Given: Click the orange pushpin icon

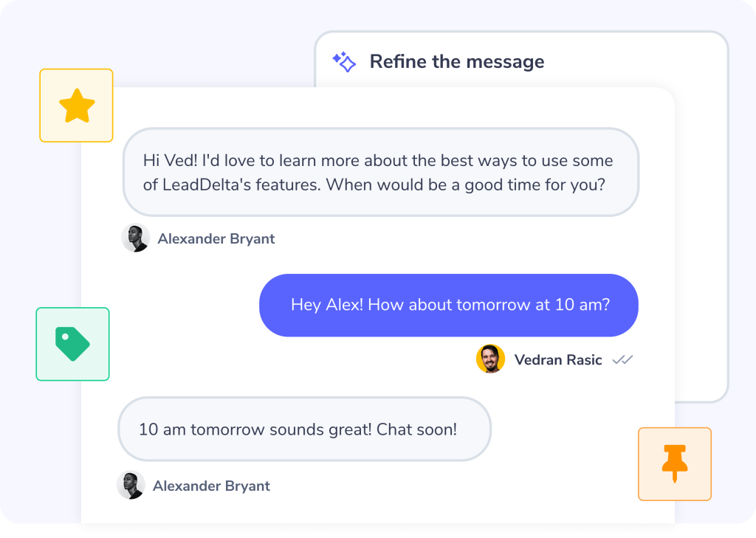Looking at the screenshot, I should [675, 463].
